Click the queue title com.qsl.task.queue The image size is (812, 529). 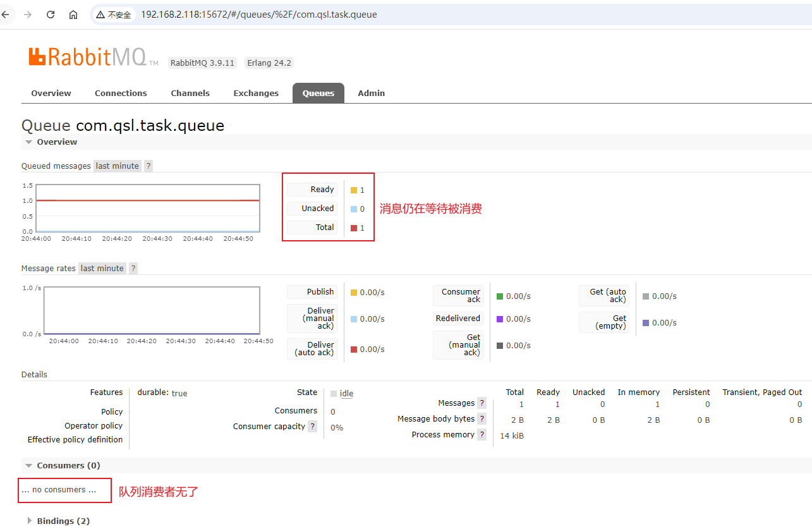[x=150, y=125]
